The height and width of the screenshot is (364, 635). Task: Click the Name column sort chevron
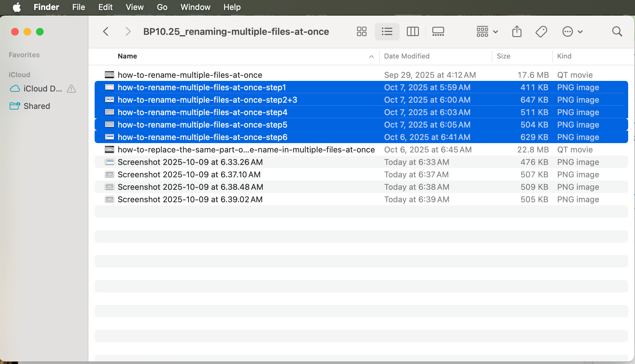(x=371, y=57)
